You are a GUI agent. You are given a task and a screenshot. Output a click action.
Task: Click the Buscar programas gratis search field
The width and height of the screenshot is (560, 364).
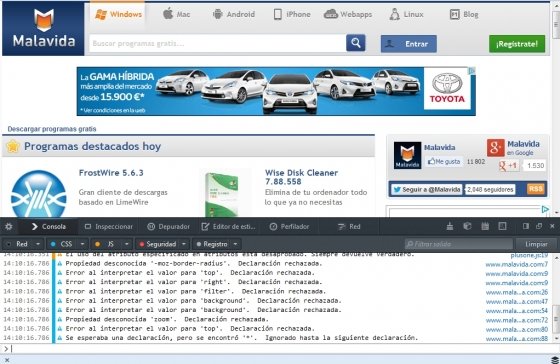tap(217, 44)
